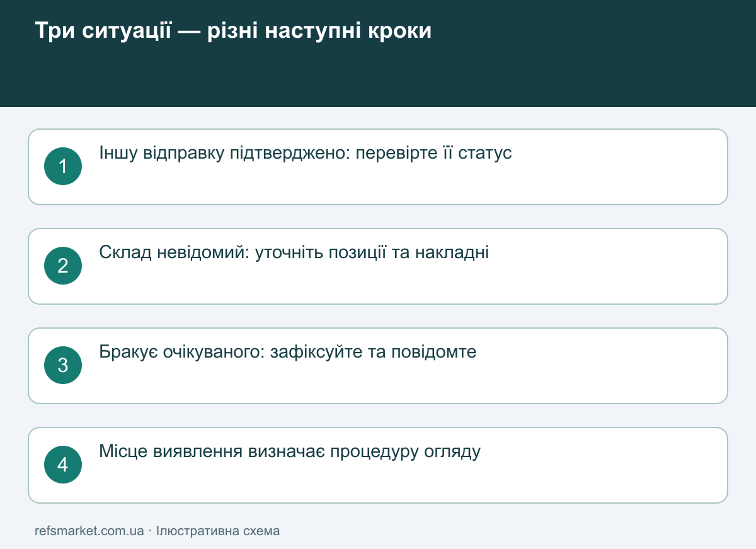The width and height of the screenshot is (756, 549).
Task: Click the footer caption 'Ілюстративна схема'
Action: pos(218,531)
